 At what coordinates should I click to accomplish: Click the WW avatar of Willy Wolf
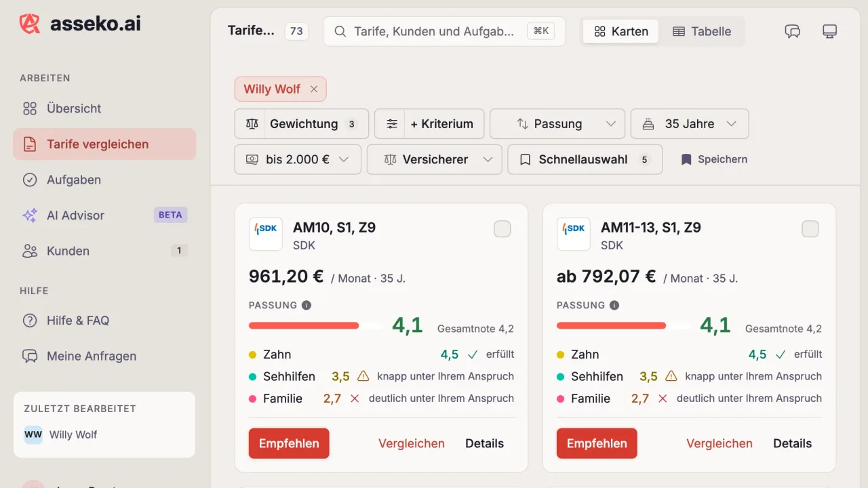(33, 434)
